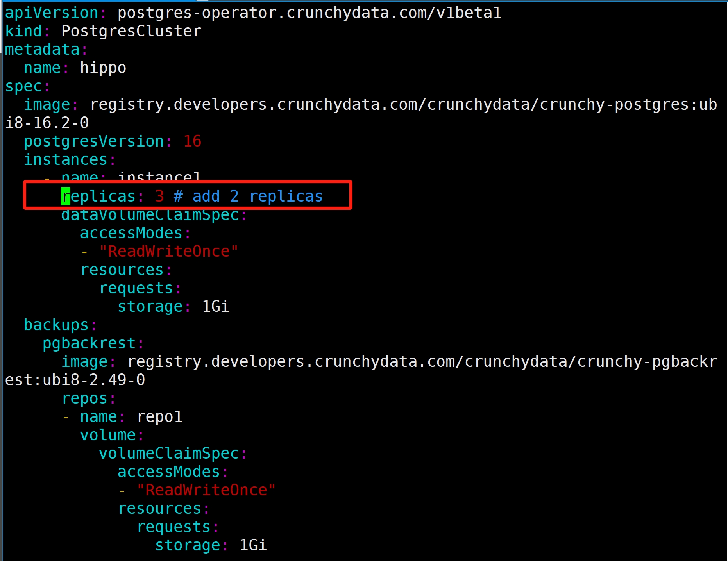Click the wrapped text i8-16.2-0
The width and height of the screenshot is (728, 561).
(47, 123)
